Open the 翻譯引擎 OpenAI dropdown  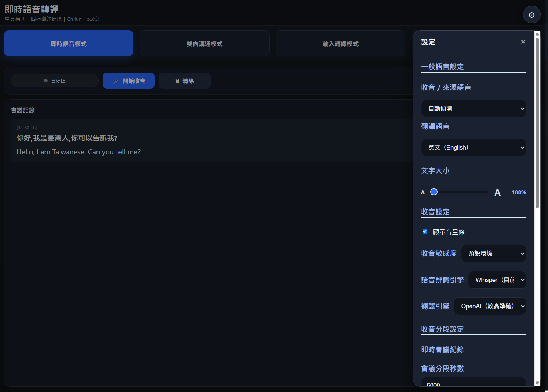(x=490, y=306)
